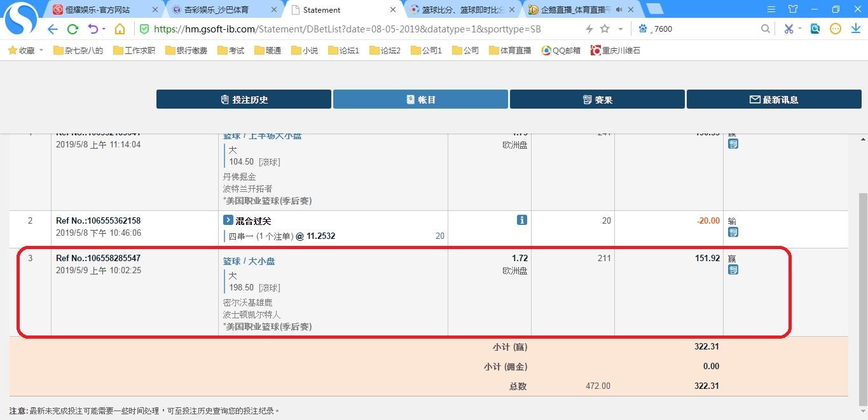
Task: Open the 考试 bookmark folder
Action: click(230, 50)
